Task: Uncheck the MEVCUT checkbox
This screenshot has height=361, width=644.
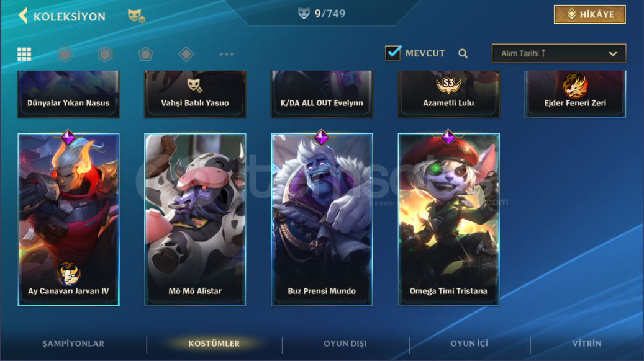Action: coord(393,53)
